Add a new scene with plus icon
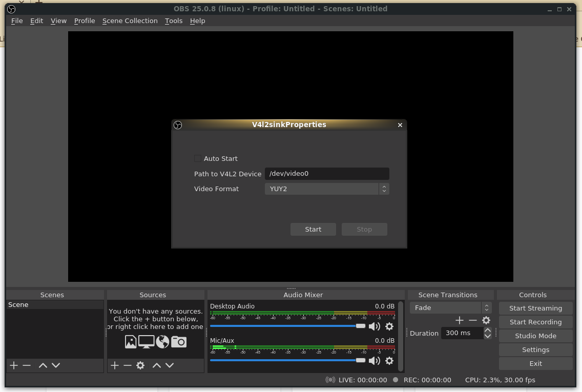Viewport: 582px width, 392px height. point(14,365)
